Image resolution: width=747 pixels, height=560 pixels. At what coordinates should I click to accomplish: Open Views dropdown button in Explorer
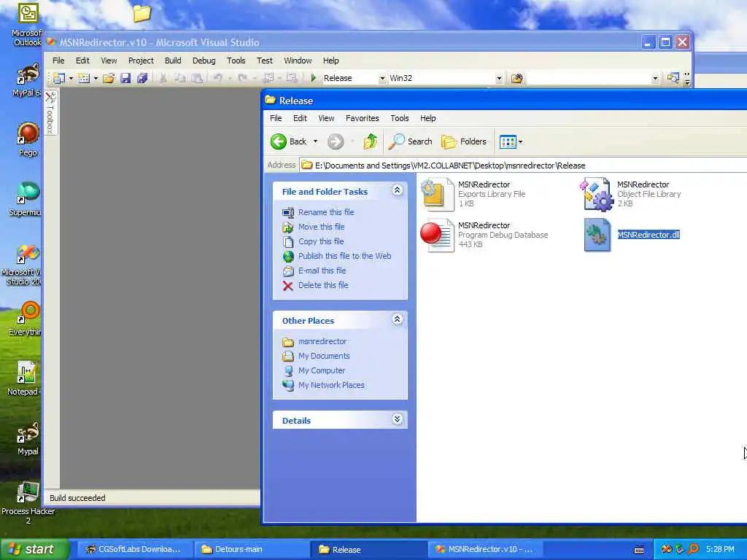(511, 141)
